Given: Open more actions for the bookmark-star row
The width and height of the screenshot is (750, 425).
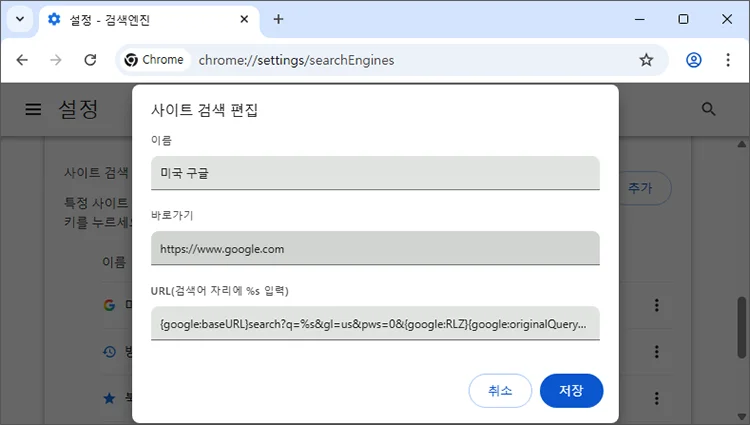Looking at the screenshot, I should click(x=657, y=398).
